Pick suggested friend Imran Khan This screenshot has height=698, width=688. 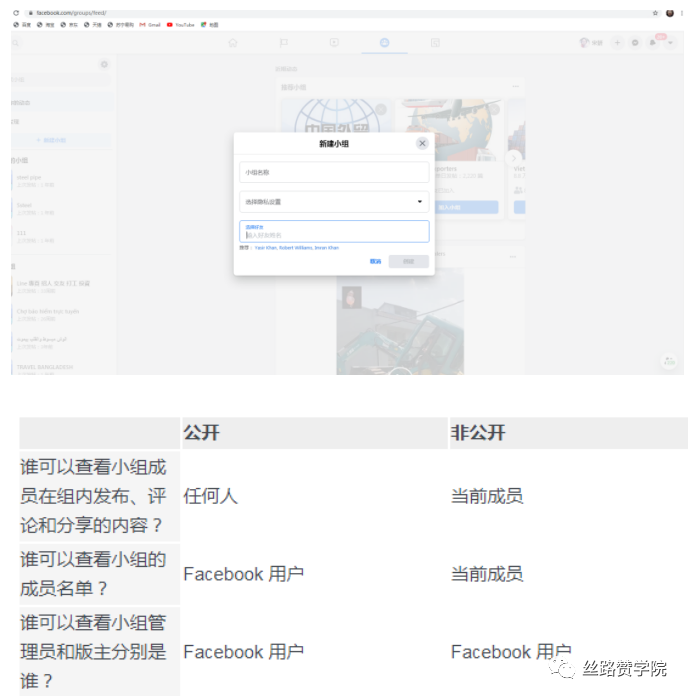pos(327,248)
